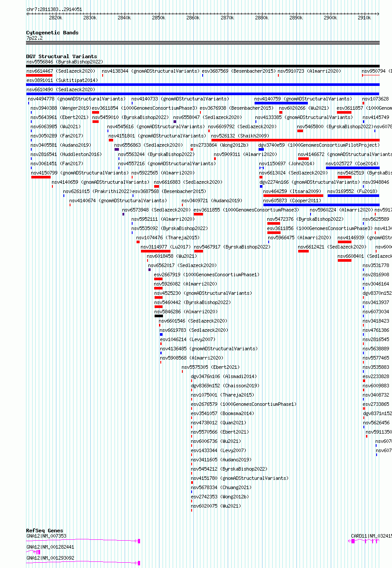The image size is (392, 568).
Task: Select the 2850k ruler position label
Action: [x=159, y=18]
